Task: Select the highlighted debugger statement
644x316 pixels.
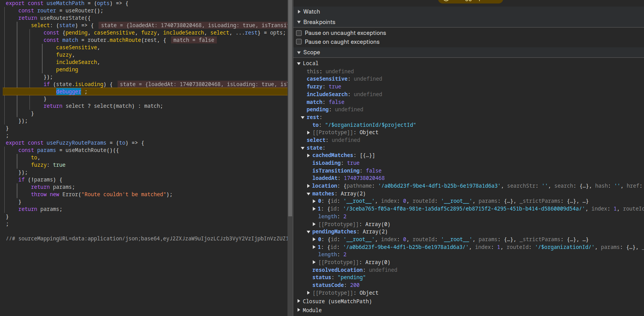Action: (69, 92)
